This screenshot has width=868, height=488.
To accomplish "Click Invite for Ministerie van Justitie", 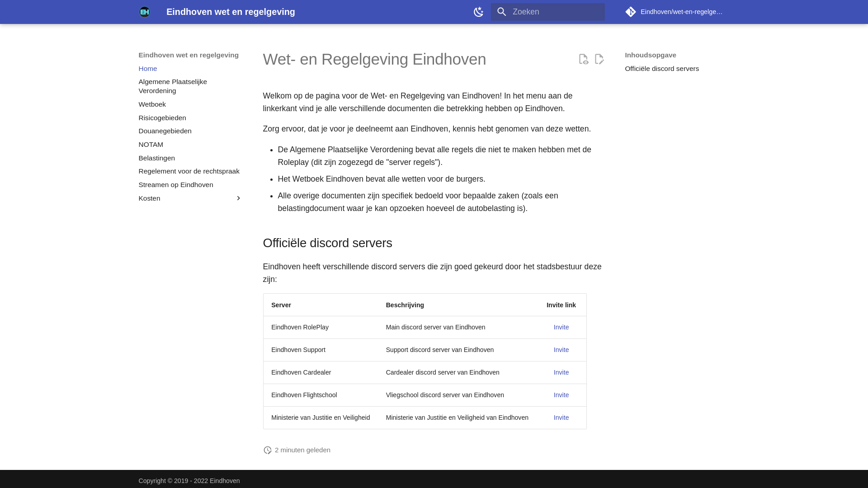I will [561, 418].
